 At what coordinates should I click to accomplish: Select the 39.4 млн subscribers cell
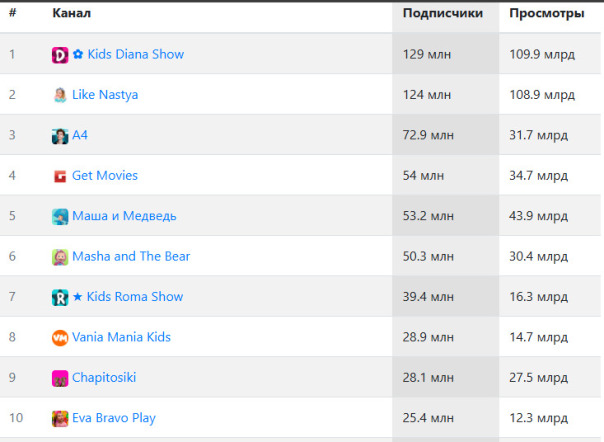point(446,297)
